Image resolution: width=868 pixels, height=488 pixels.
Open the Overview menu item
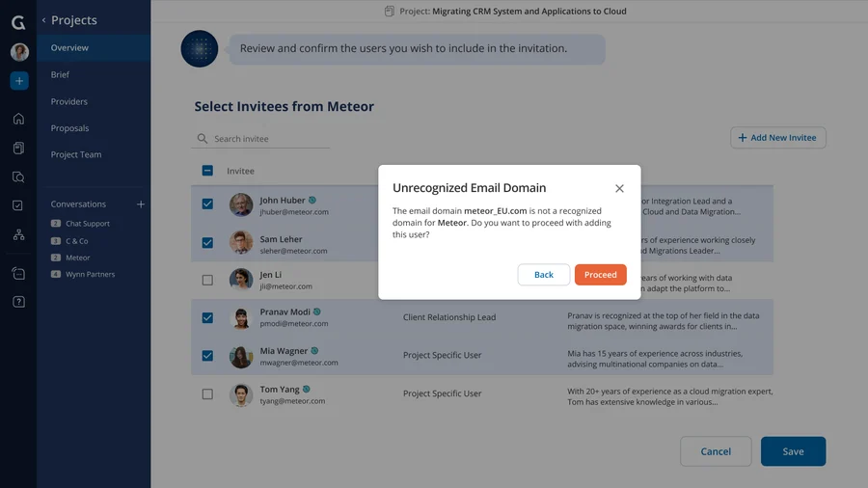click(x=94, y=47)
